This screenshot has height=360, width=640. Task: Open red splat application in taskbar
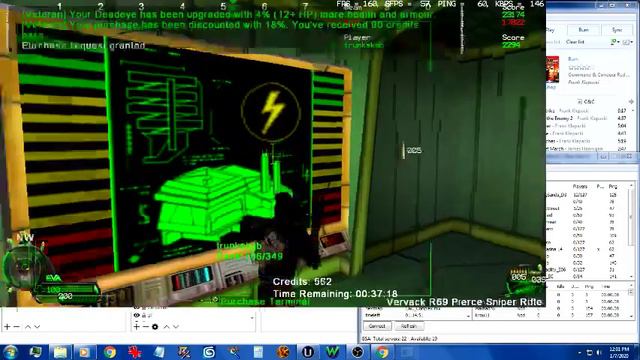[x=134, y=352]
